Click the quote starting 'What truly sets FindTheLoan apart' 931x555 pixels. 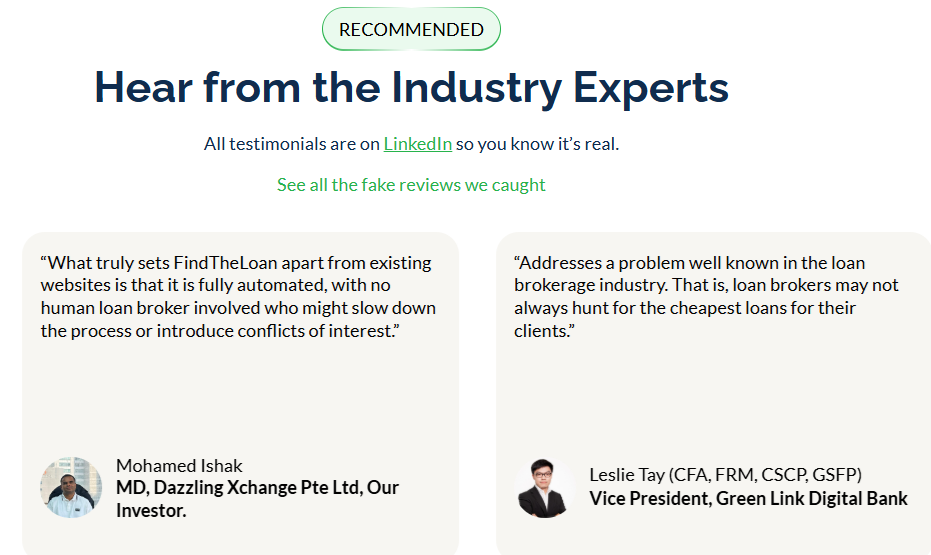pos(238,296)
